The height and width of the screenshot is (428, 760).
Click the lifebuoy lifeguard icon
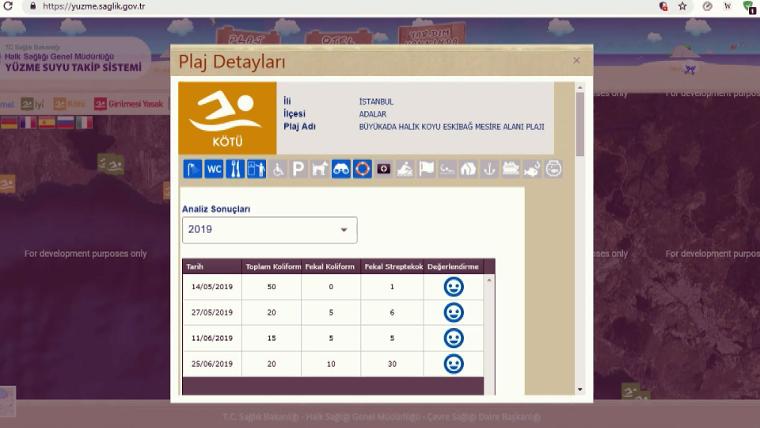(362, 169)
